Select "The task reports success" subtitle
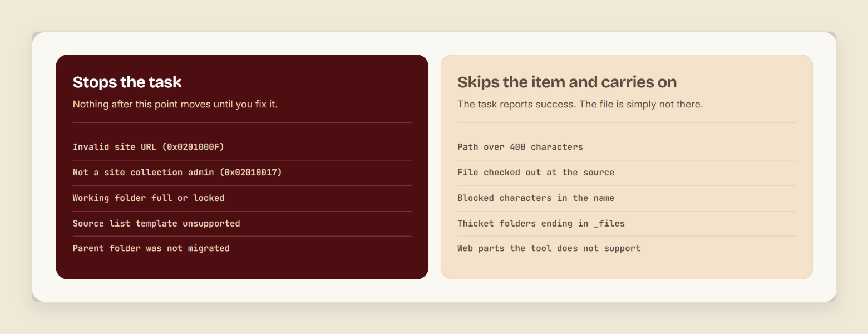Screen dimensions: 868x334 pos(580,104)
